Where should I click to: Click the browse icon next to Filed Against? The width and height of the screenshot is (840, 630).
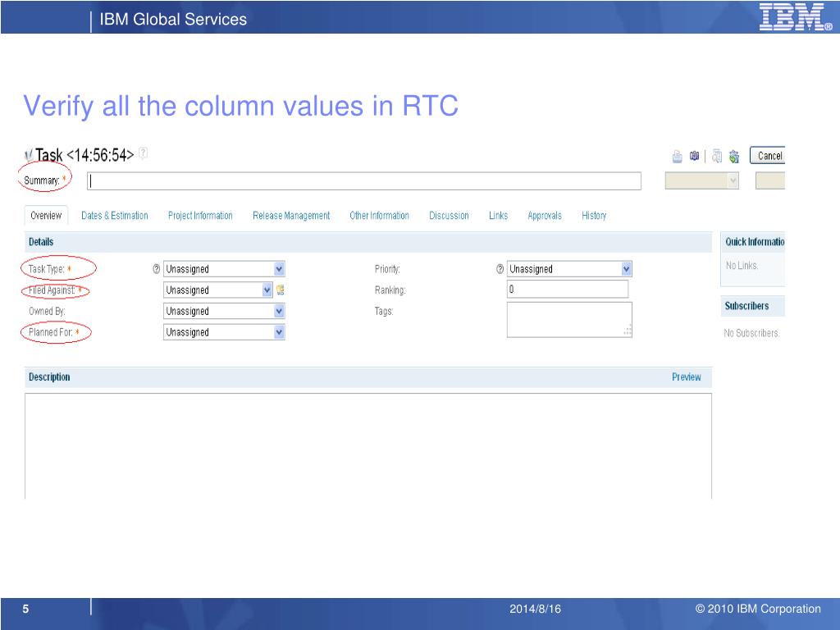click(x=281, y=290)
